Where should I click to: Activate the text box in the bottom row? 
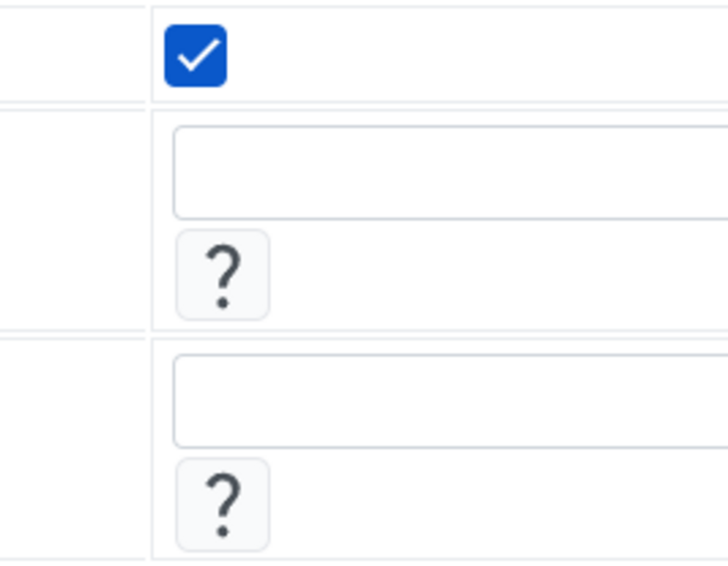[x=451, y=401]
